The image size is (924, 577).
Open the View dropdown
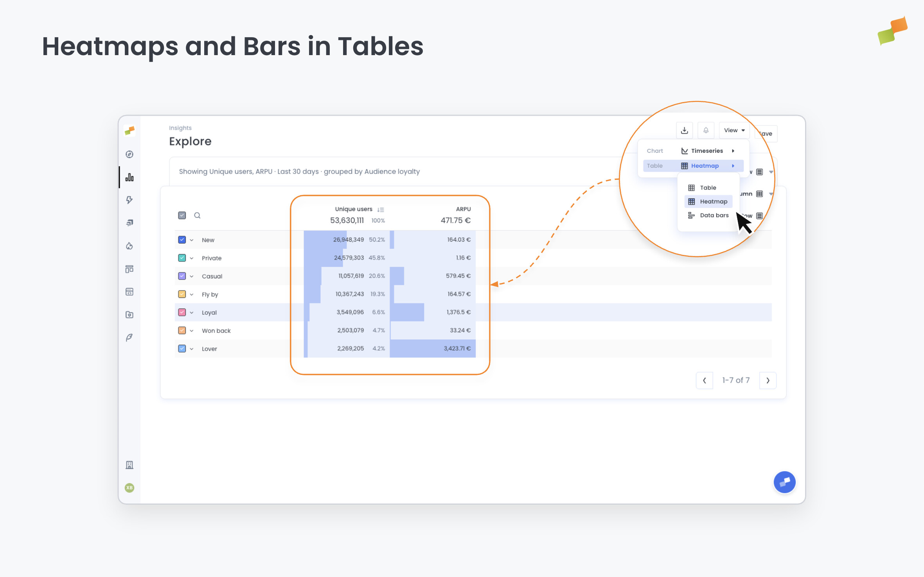733,130
